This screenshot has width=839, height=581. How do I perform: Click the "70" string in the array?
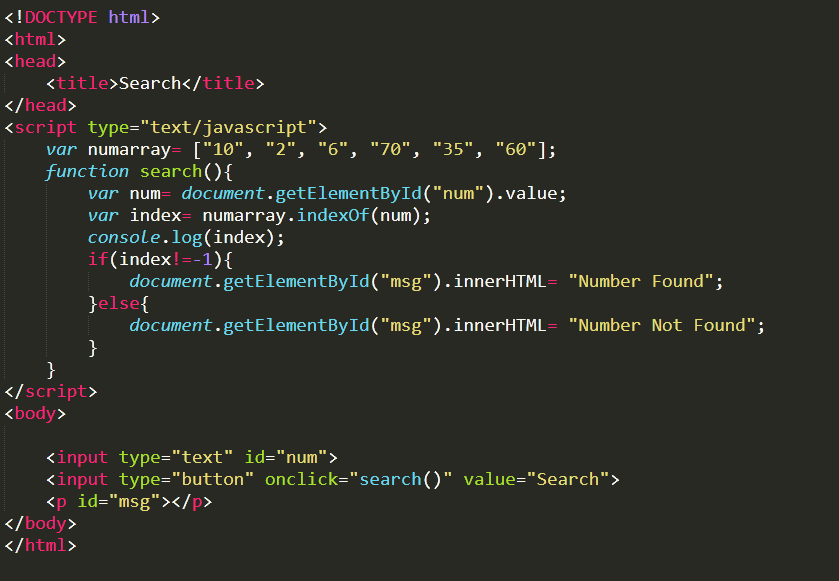coord(390,149)
